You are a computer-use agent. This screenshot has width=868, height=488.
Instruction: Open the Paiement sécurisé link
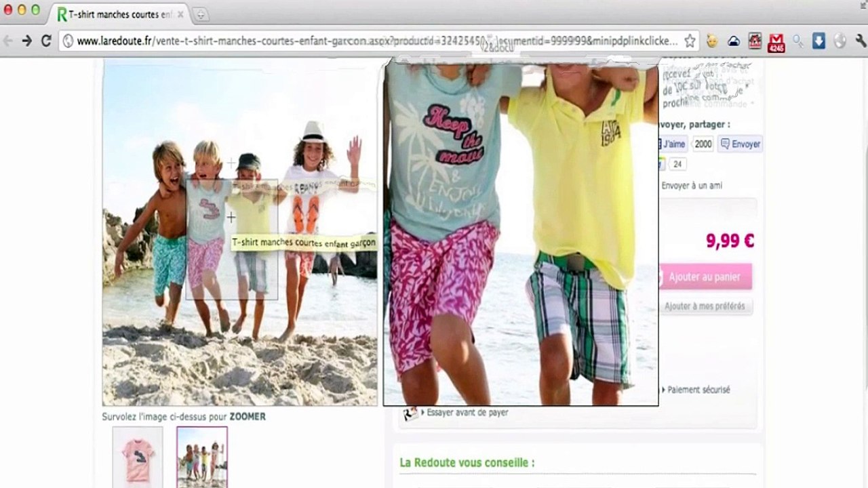pos(698,390)
